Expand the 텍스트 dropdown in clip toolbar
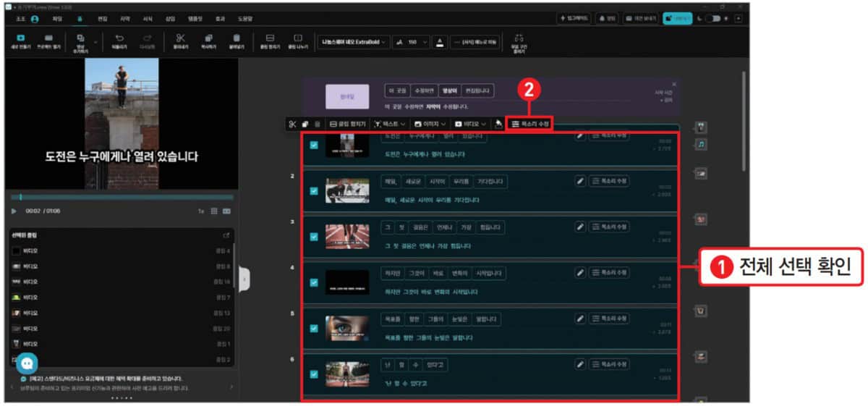The image size is (868, 409). point(390,125)
